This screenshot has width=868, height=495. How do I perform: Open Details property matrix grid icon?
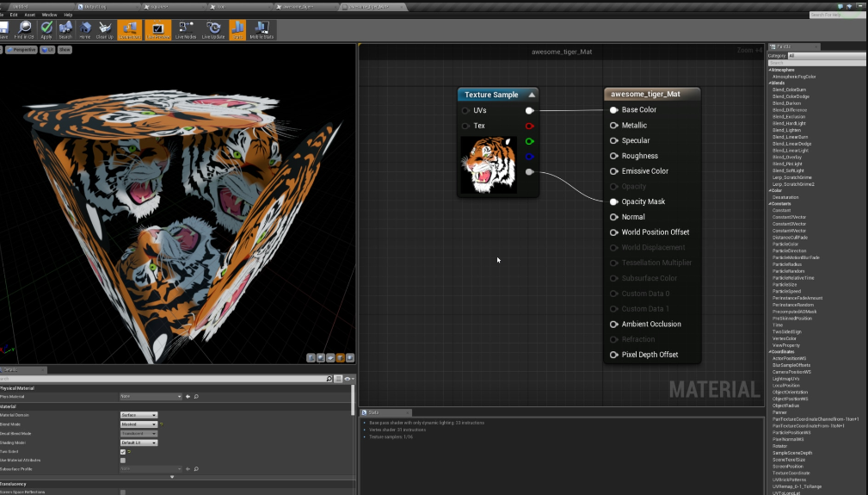338,379
